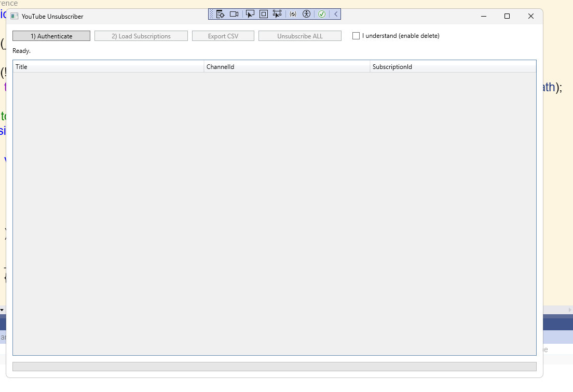Select the SubscriptionId column header

coord(453,66)
